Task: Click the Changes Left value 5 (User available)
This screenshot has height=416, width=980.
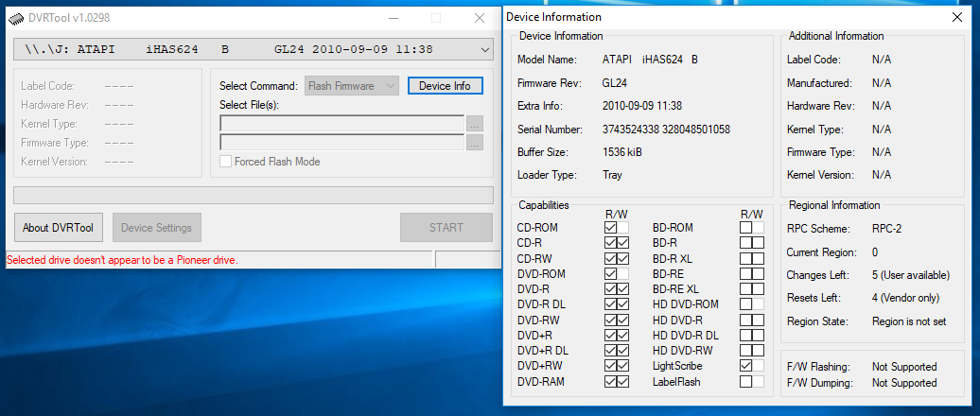Action: point(911,275)
